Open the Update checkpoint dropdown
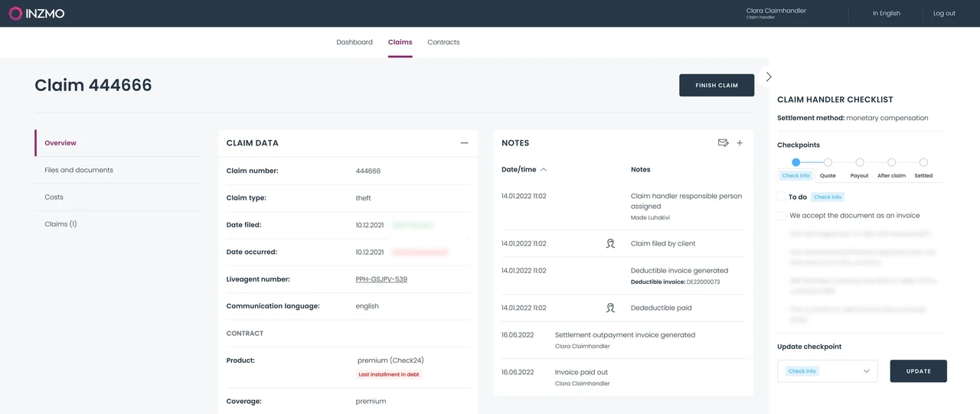Viewport: 980px width, 414px height. click(827, 371)
